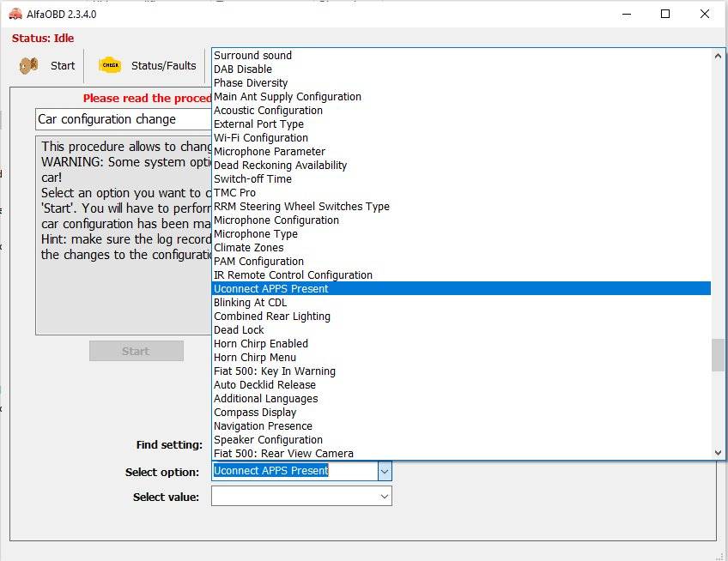Click the list scrollbar up arrow
The height and width of the screenshot is (561, 728).
[718, 56]
